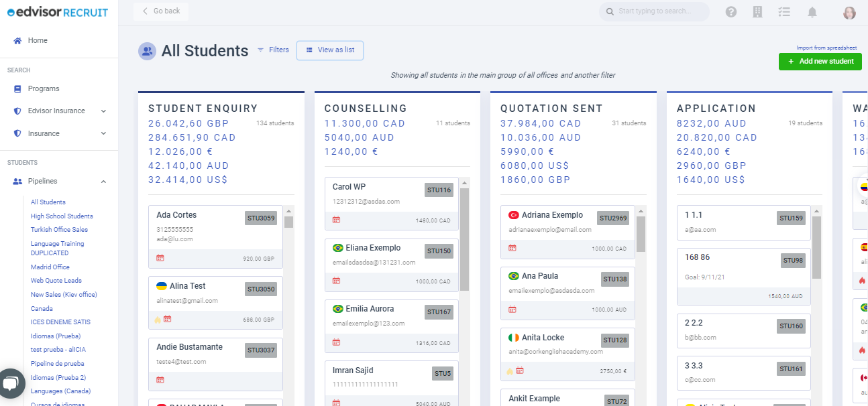
Task: Open Anita Locke student card
Action: click(567, 354)
